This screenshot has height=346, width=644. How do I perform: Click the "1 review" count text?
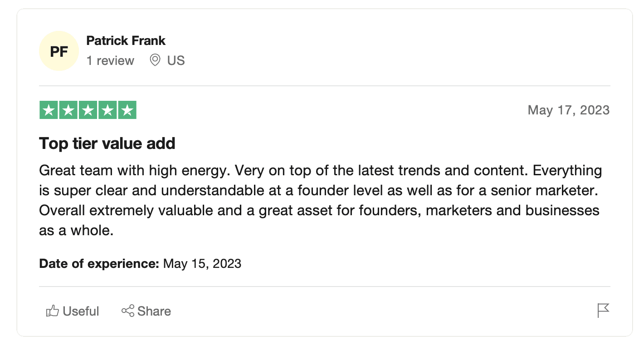point(110,61)
